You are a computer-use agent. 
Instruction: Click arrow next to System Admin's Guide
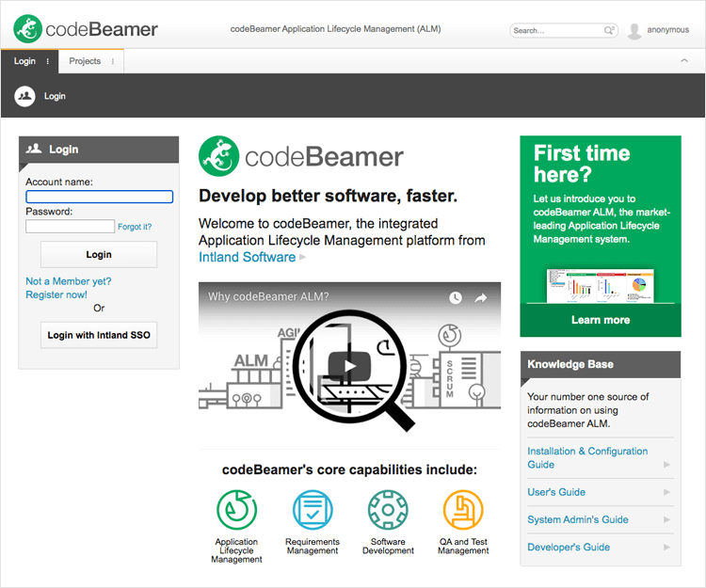pyautogui.click(x=666, y=519)
